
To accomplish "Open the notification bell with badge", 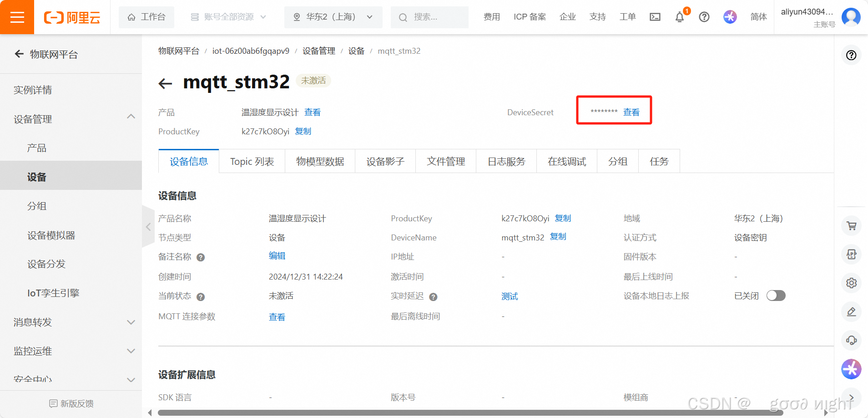I will [x=680, y=17].
